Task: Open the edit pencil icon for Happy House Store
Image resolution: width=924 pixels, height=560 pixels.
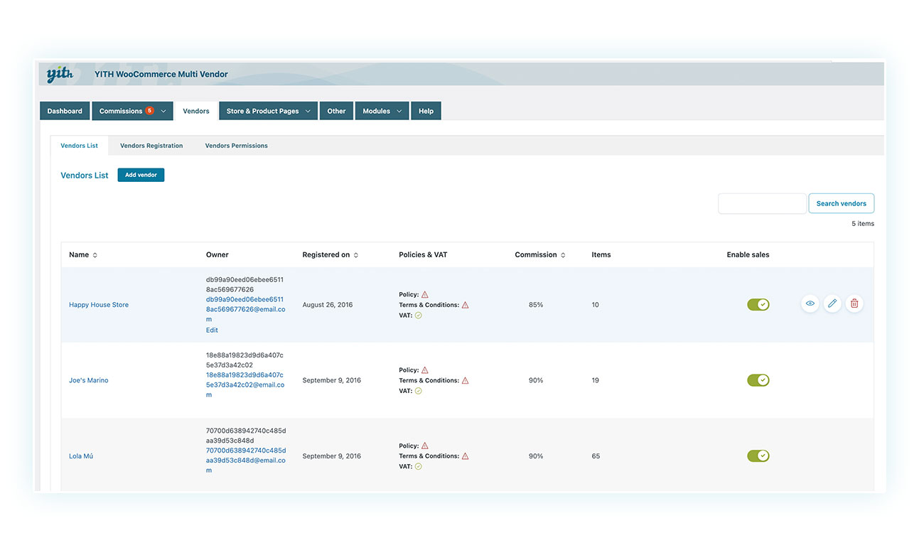Action: tap(832, 303)
